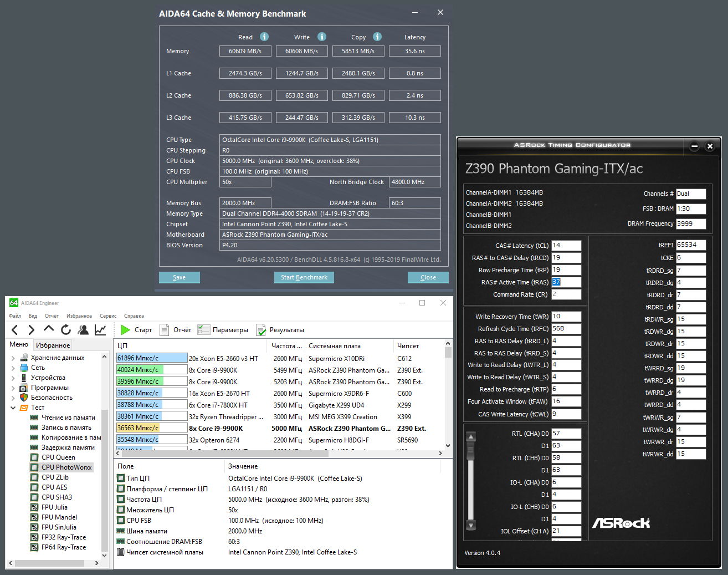The image size is (728, 575).
Task: Click Save in Cache & Memory Benchmark
Action: (180, 277)
